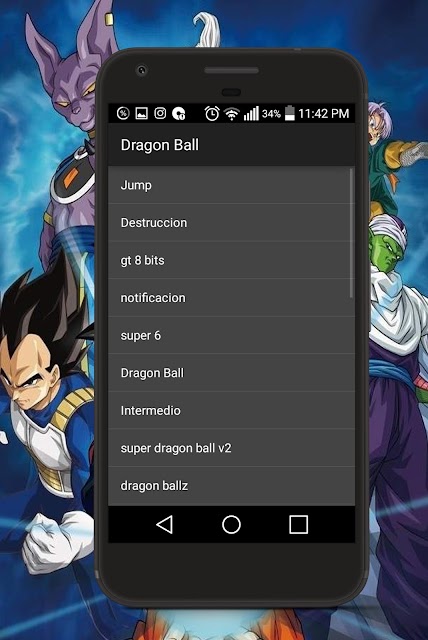
Task: Tap the Home circle button
Action: (231, 524)
